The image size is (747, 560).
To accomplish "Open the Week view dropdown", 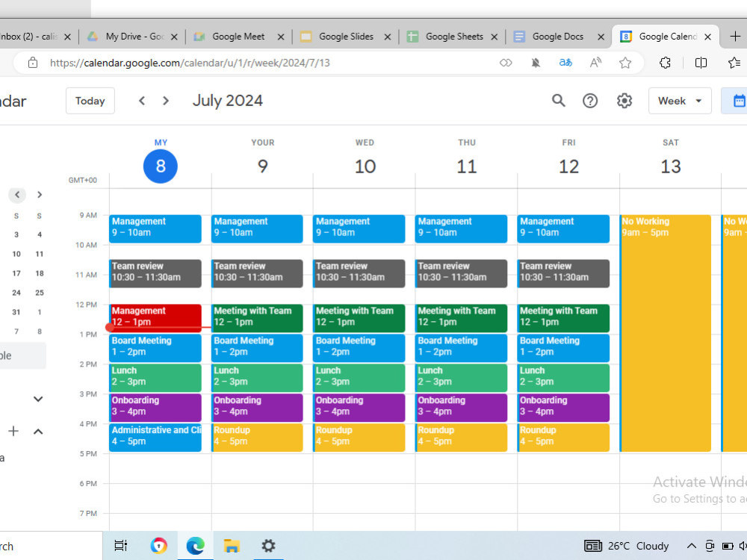I will pyautogui.click(x=680, y=101).
